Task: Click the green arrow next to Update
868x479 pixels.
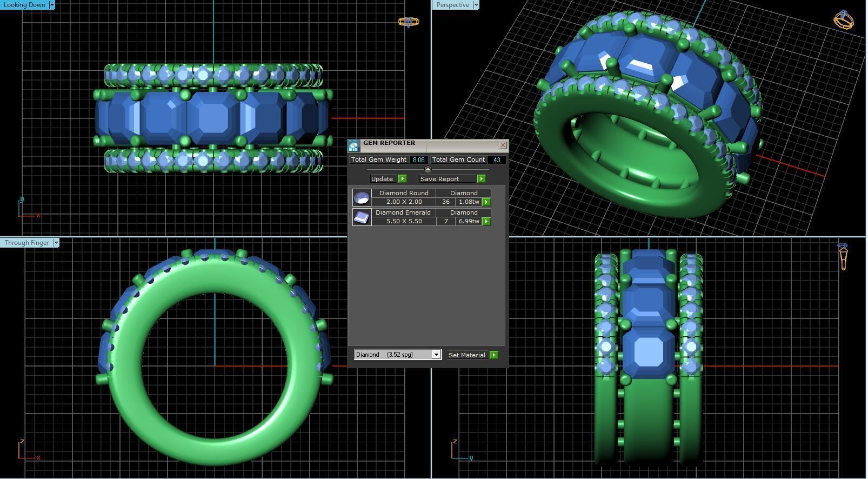Action: [402, 179]
